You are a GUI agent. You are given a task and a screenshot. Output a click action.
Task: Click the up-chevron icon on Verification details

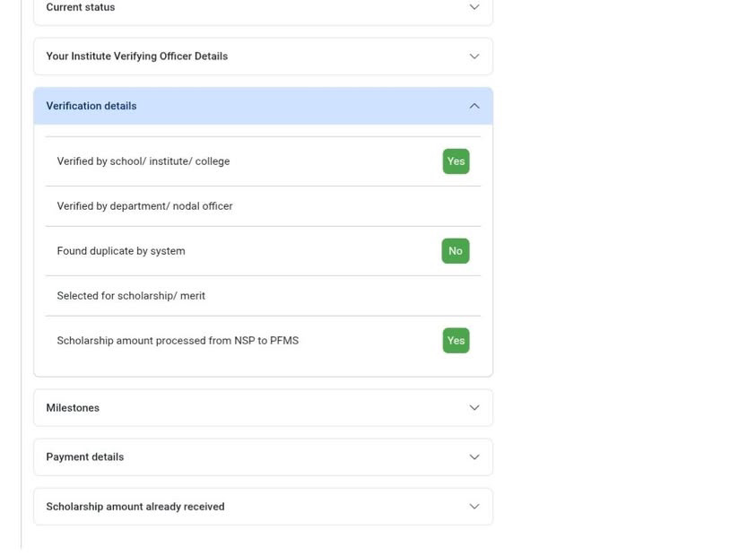coord(474,106)
